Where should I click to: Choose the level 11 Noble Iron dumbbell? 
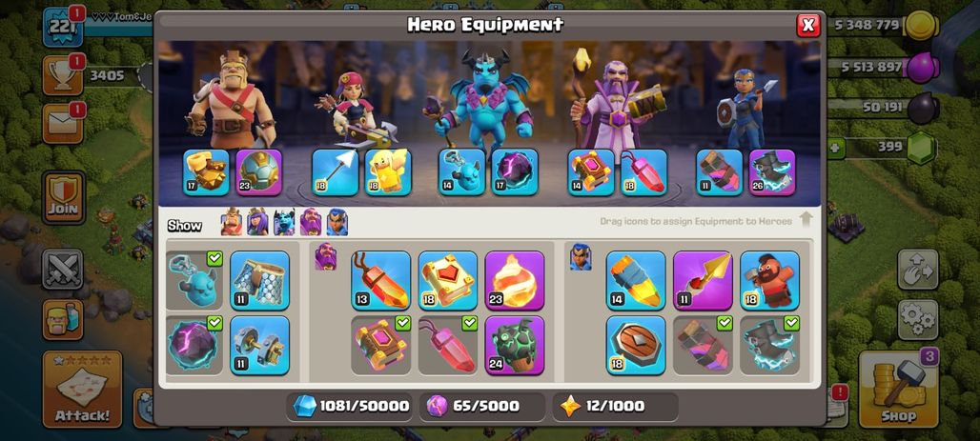coord(260,346)
